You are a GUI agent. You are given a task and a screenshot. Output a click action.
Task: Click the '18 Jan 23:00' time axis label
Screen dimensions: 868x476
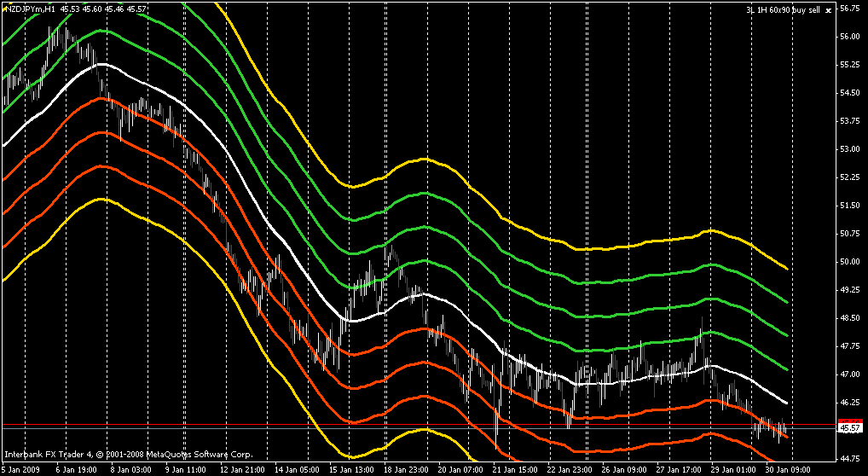pos(407,469)
